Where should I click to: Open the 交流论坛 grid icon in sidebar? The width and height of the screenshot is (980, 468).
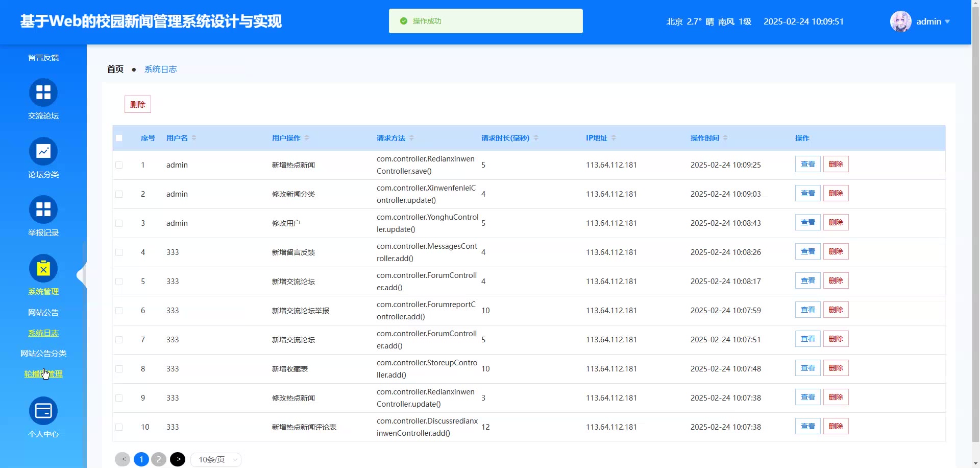[x=43, y=92]
